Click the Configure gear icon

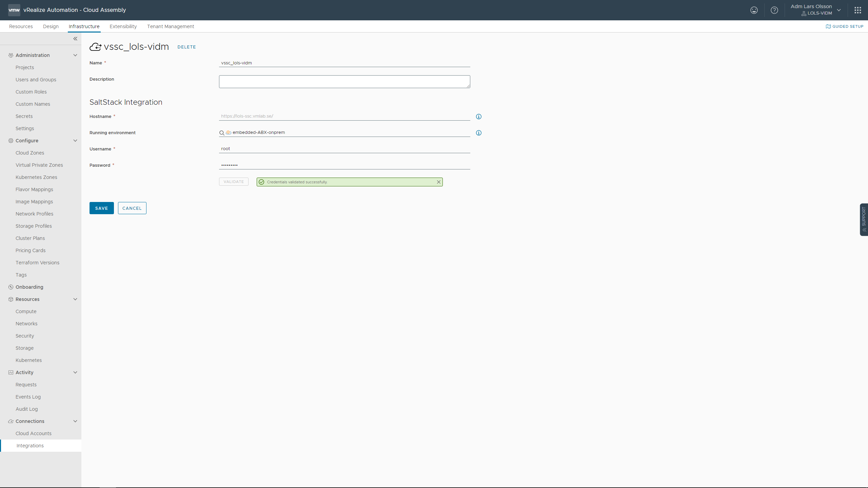(x=11, y=141)
